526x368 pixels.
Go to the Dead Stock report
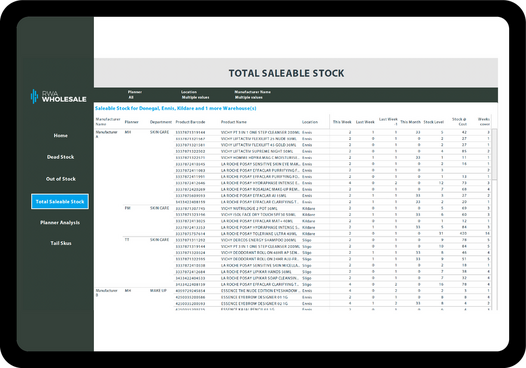coord(60,157)
